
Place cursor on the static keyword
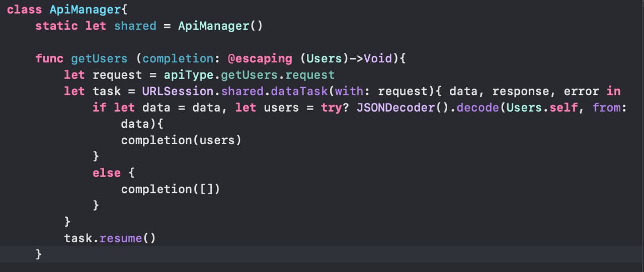57,26
